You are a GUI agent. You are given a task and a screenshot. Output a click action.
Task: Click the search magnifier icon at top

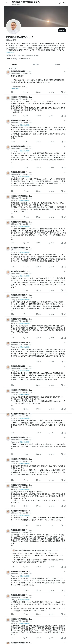[x=64, y=3]
